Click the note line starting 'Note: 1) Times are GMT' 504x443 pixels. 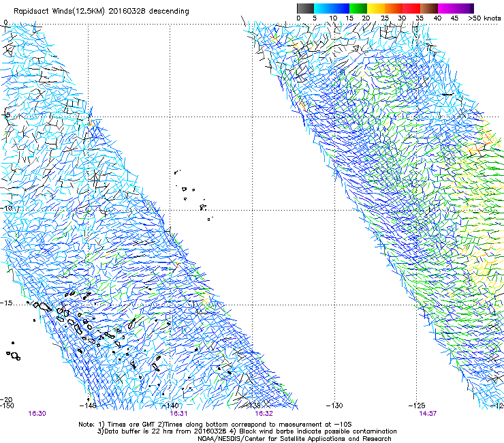(x=215, y=425)
